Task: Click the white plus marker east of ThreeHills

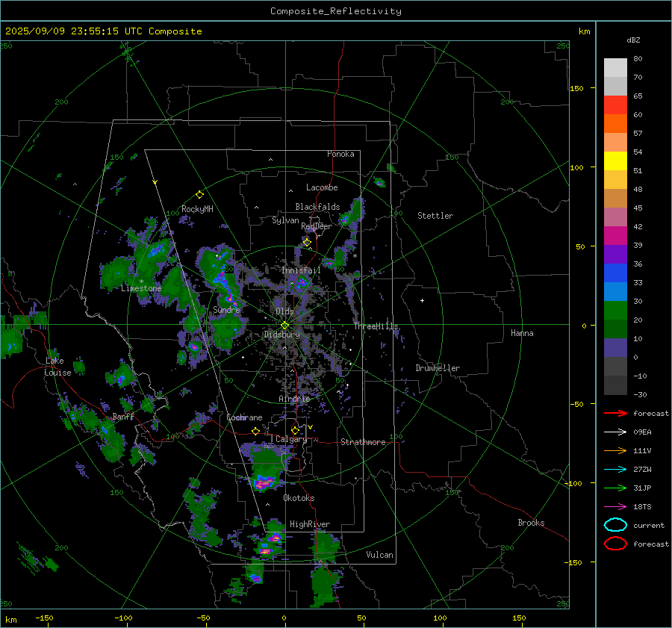Action: 422,300
